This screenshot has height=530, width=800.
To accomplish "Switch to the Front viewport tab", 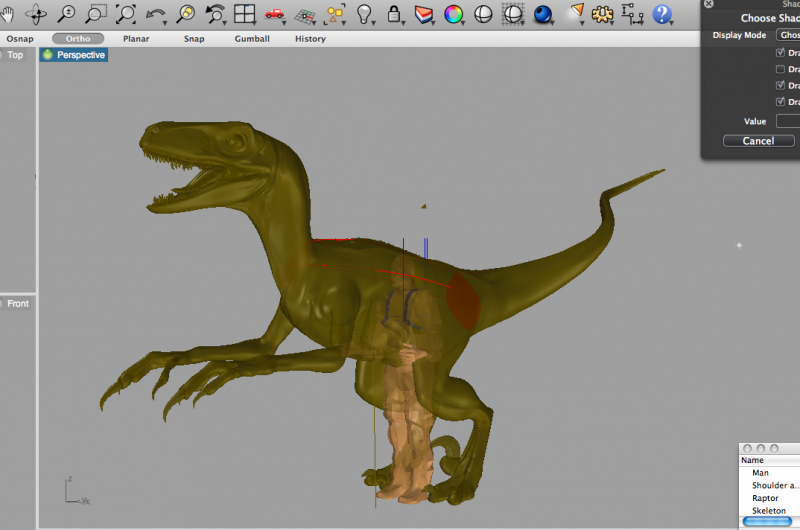I will tap(18, 304).
